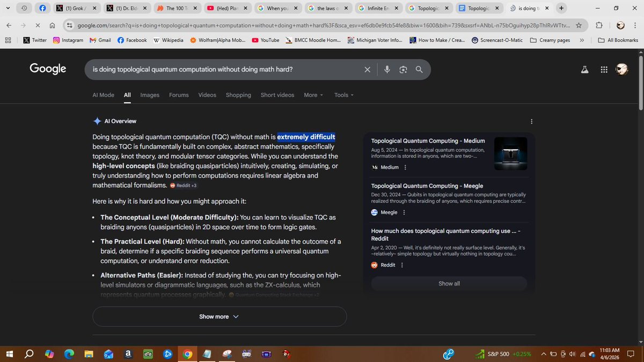Open the S&P 500 taskbar widget
The image size is (644, 362).
(503, 354)
